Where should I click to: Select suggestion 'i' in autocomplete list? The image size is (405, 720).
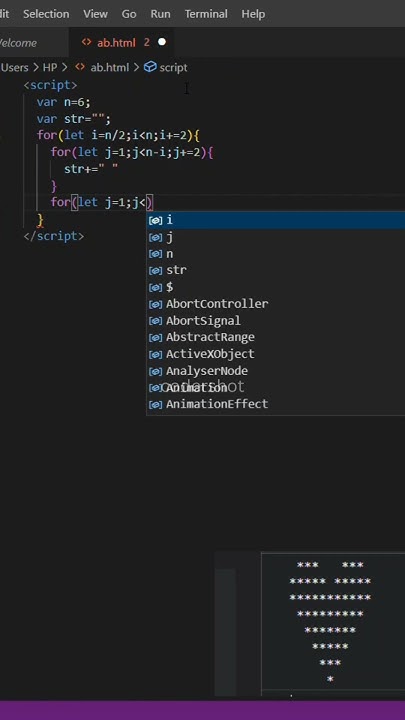[276, 220]
